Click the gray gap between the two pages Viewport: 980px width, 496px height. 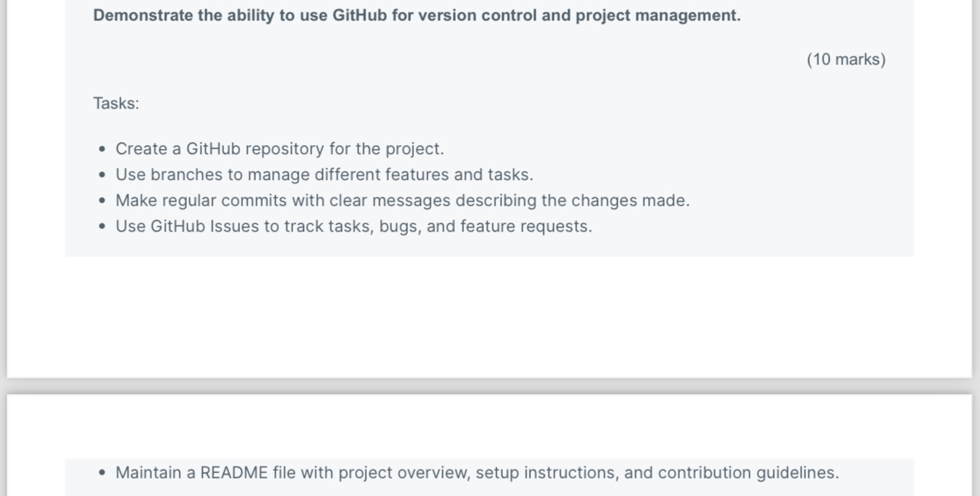tap(490, 386)
